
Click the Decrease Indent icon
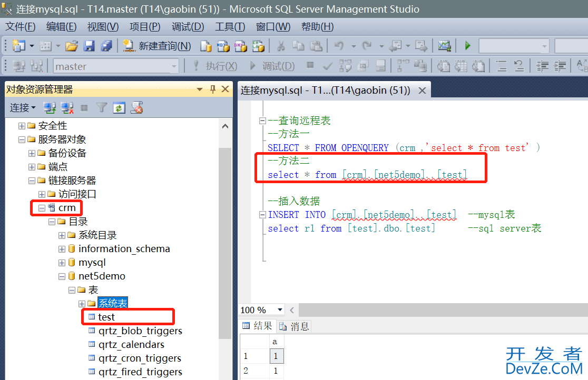542,66
